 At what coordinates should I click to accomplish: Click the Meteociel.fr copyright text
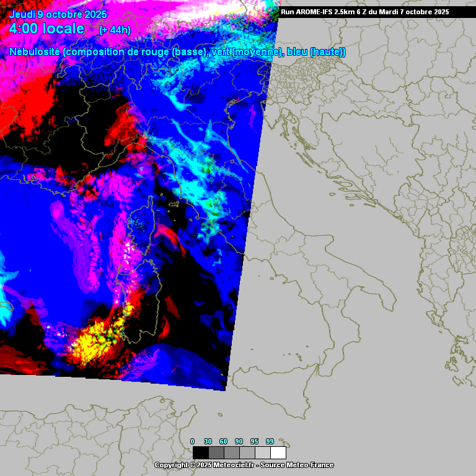pos(244,465)
